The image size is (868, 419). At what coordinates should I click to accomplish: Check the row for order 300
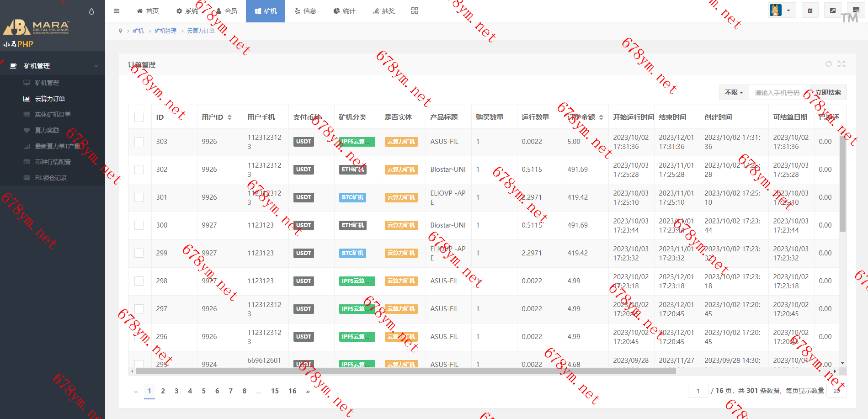tap(139, 225)
